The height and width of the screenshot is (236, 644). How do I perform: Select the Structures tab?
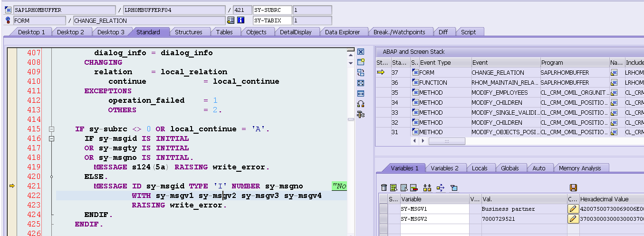point(189,32)
